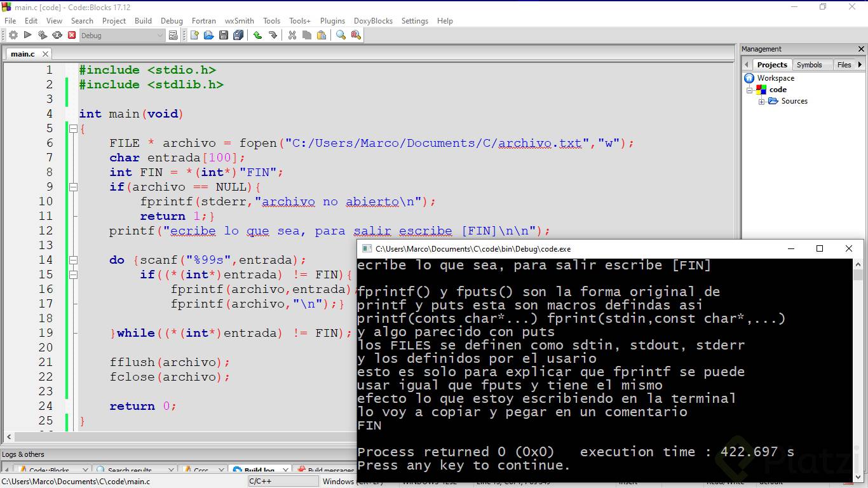
Task: Open the Settings menu
Action: pyautogui.click(x=415, y=21)
